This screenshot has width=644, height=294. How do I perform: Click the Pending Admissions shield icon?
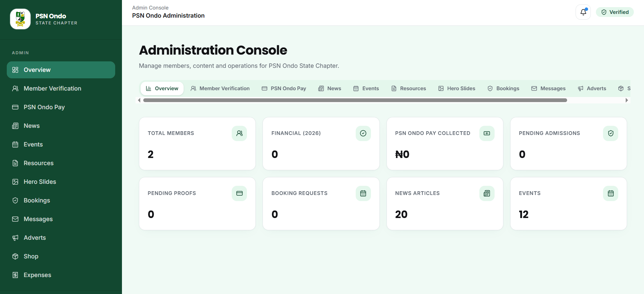[x=610, y=133]
